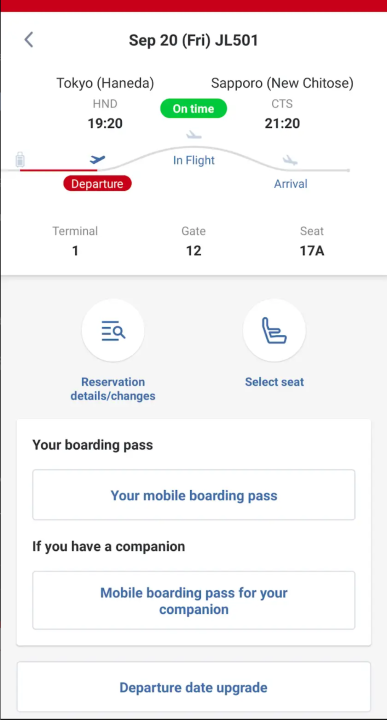The height and width of the screenshot is (720, 387).
Task: Open Your mobile boarding pass
Action: pyautogui.click(x=194, y=495)
